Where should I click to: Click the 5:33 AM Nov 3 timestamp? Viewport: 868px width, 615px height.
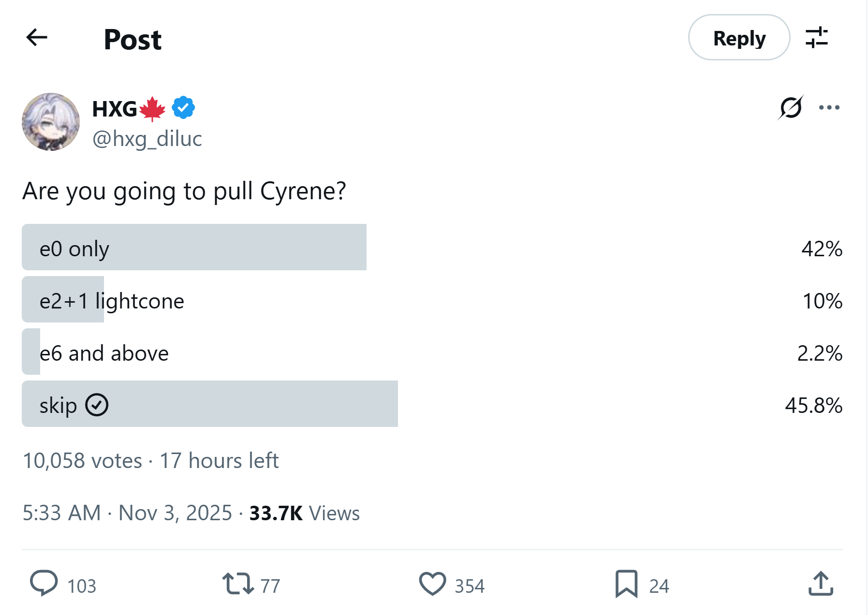click(127, 513)
